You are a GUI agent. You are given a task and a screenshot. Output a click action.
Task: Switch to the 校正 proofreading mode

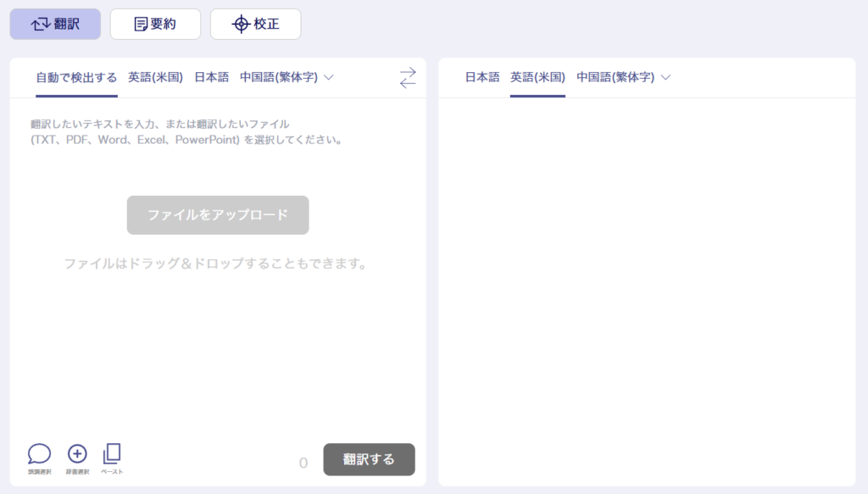[x=256, y=24]
